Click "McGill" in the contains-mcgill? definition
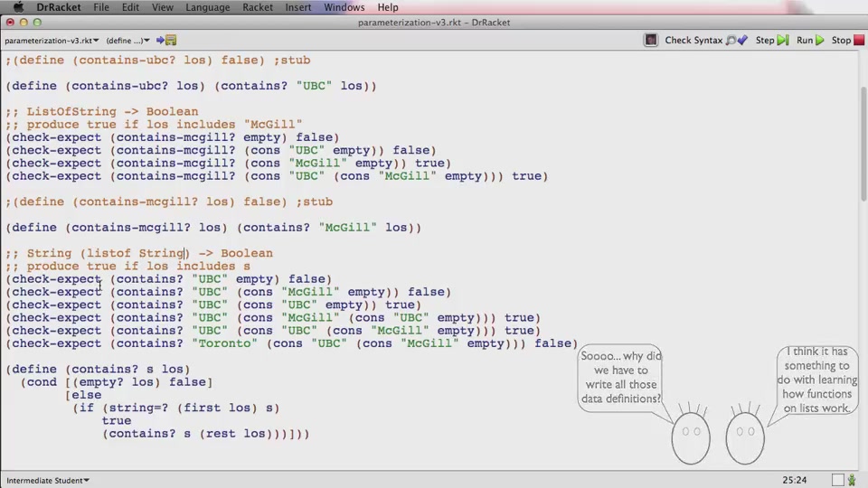 click(347, 228)
